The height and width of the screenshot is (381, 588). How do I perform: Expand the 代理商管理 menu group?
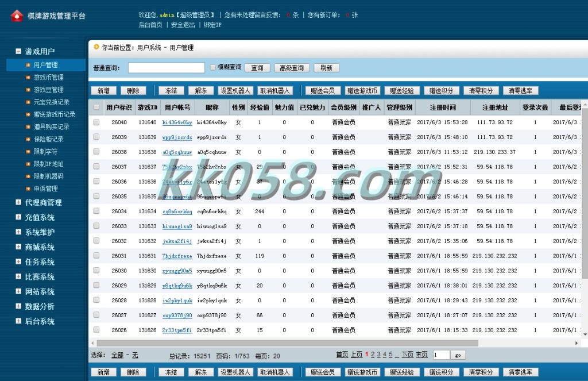(x=18, y=202)
